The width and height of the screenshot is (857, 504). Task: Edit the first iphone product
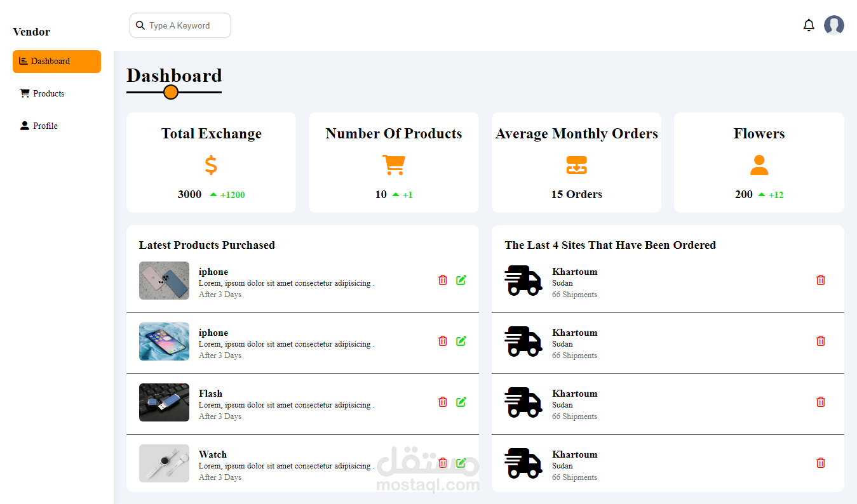[461, 280]
